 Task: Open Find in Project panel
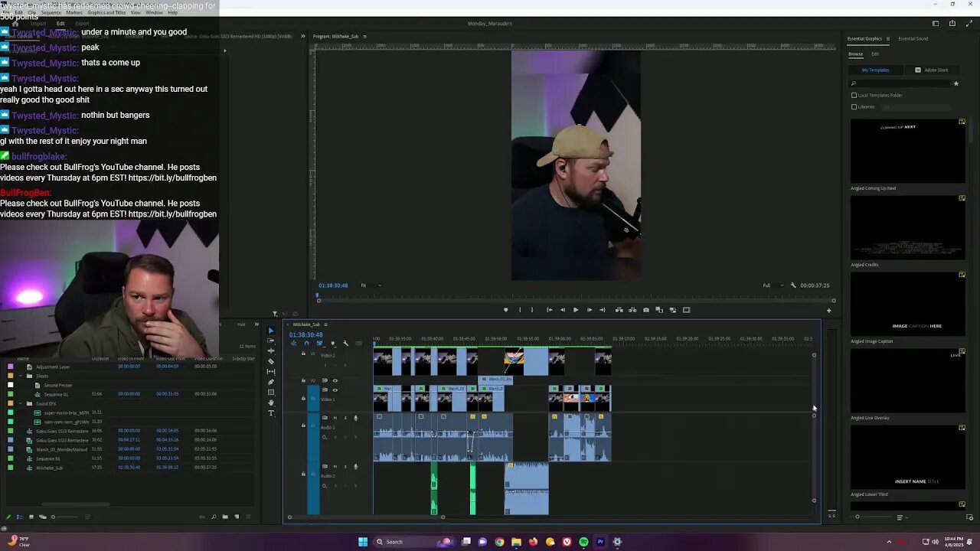[x=214, y=517]
